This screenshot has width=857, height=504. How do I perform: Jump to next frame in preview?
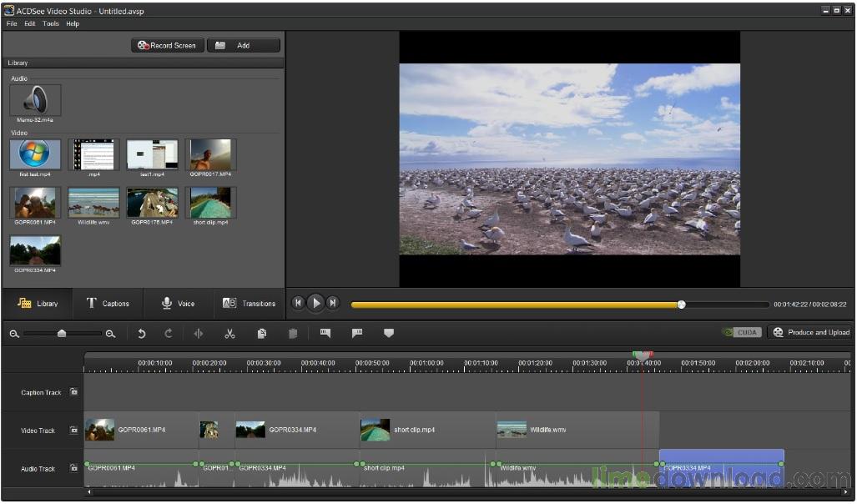tap(332, 303)
